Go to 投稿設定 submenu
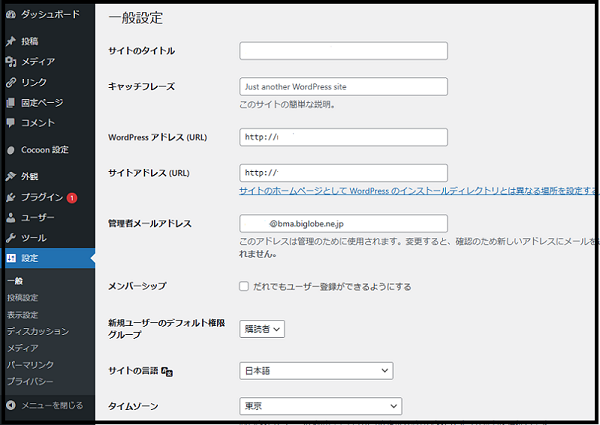The width and height of the screenshot is (600, 425). [x=23, y=298]
